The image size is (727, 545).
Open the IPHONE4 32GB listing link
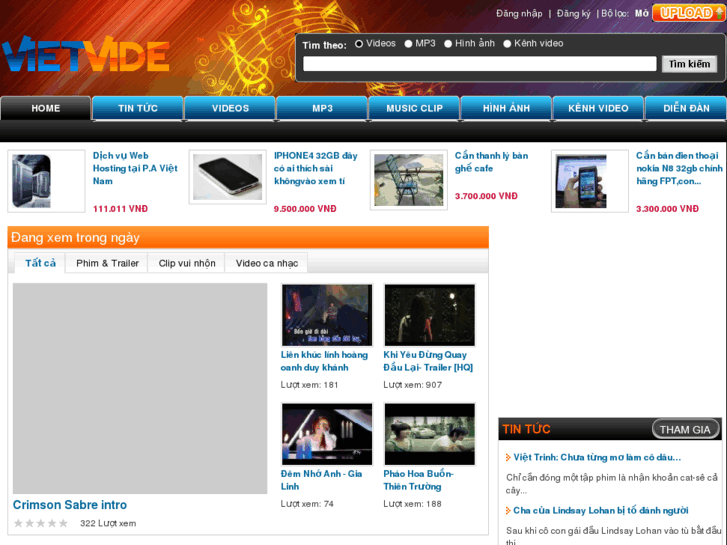click(316, 168)
